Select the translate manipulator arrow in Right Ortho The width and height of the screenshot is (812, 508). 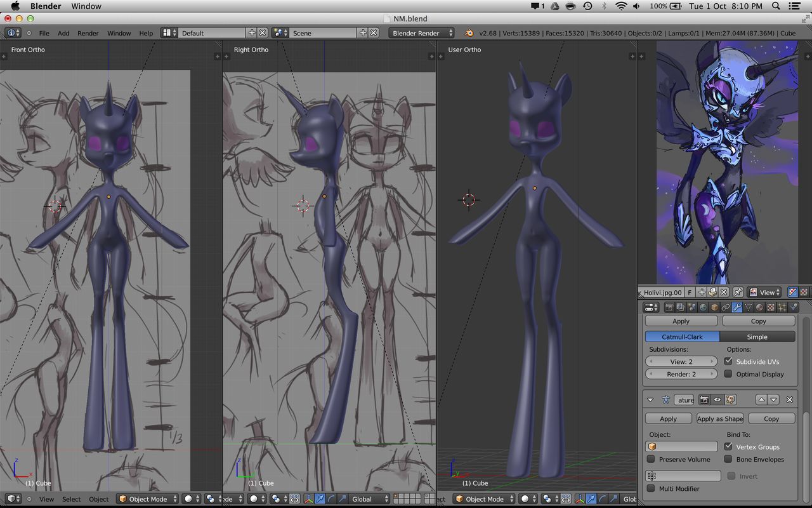pos(320,499)
